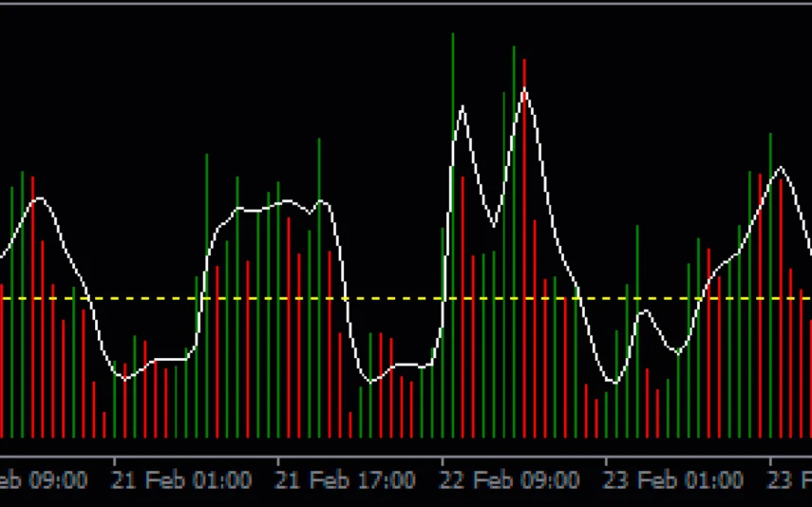Screen dimensions: 812x507
Task: Click the tallest green bar in the histogram
Action: coord(452,237)
